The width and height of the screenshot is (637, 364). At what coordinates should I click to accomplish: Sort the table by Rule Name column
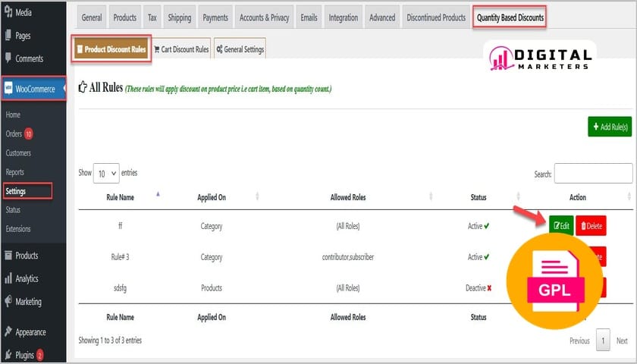tap(121, 197)
